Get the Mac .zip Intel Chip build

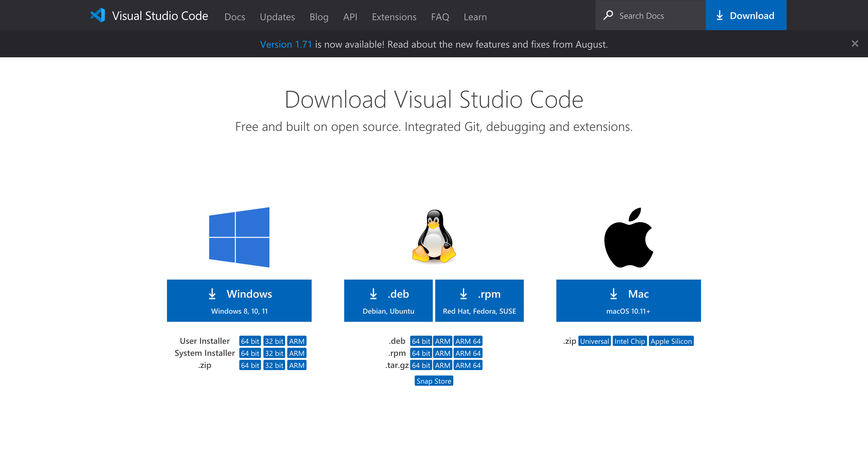(x=629, y=341)
